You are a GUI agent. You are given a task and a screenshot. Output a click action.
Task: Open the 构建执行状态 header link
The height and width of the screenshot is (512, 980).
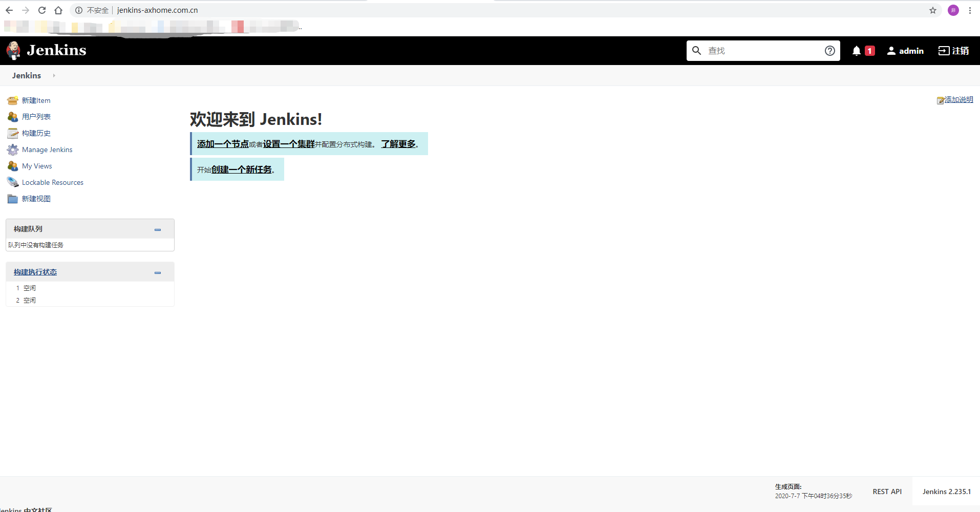(35, 272)
